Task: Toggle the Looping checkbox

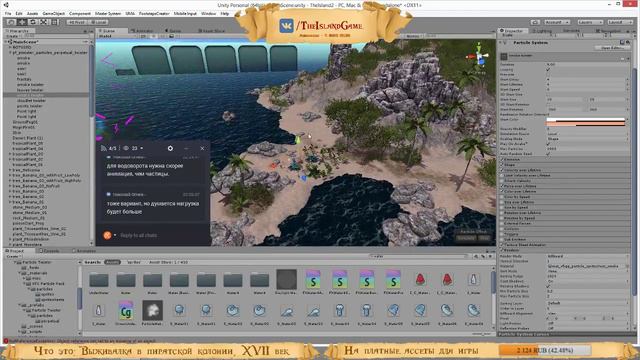Action: (x=548, y=69)
